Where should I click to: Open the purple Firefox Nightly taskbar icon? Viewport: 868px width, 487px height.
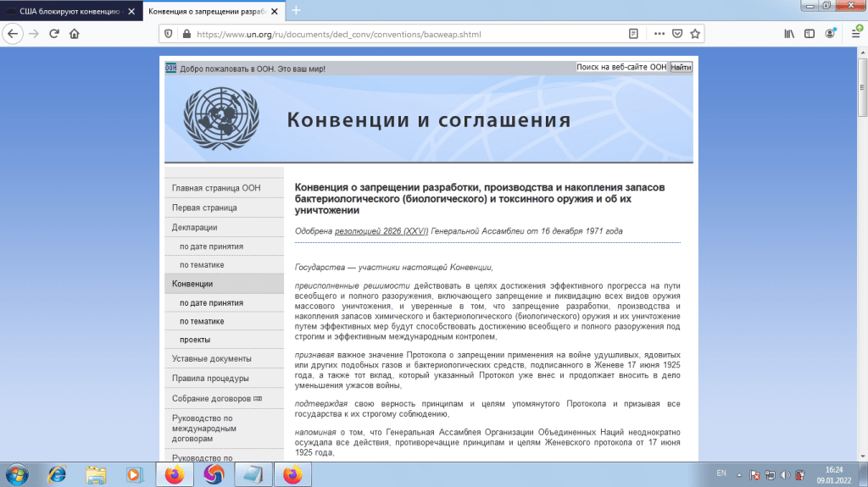[x=214, y=475]
